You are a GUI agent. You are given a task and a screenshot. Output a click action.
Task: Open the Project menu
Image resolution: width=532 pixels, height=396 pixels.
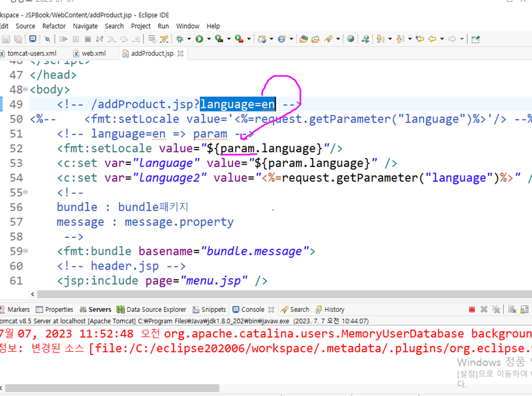coord(141,26)
